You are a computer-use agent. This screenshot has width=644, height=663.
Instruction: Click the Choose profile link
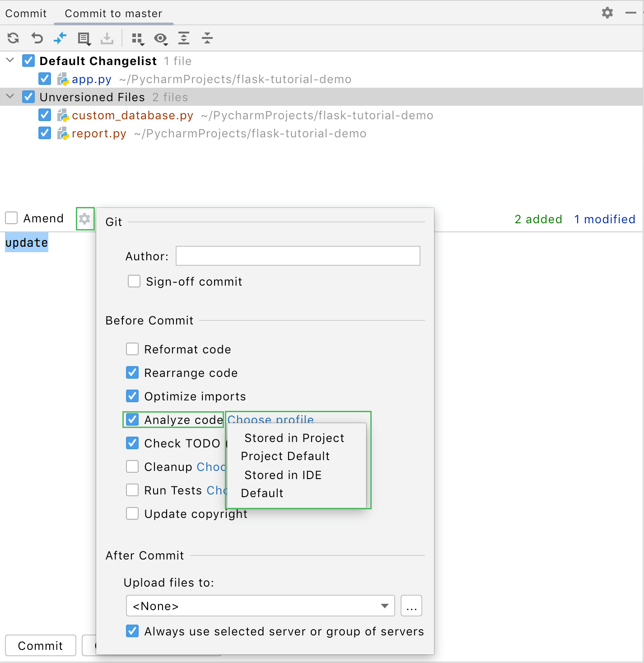270,419
